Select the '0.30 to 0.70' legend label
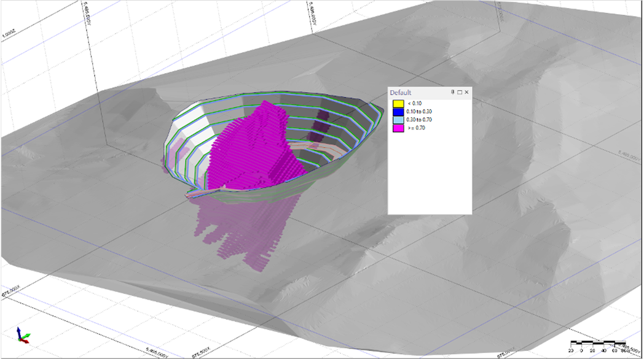 (x=419, y=120)
